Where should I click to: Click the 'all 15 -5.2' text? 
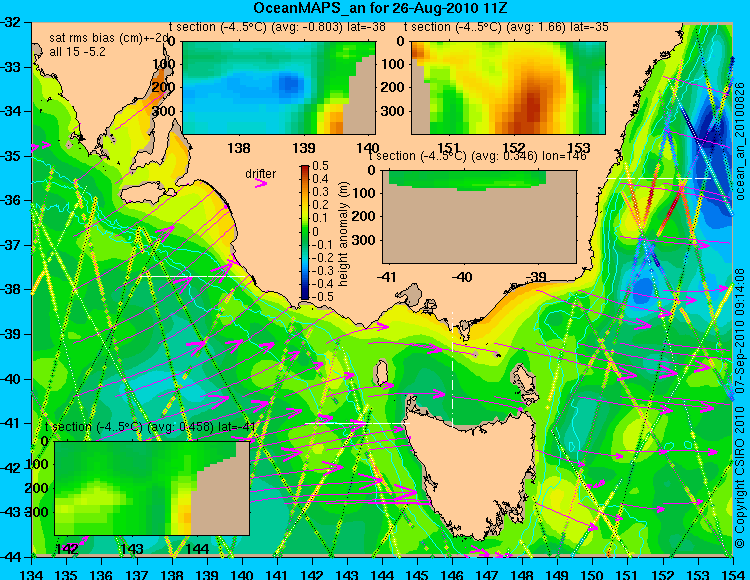[77, 52]
